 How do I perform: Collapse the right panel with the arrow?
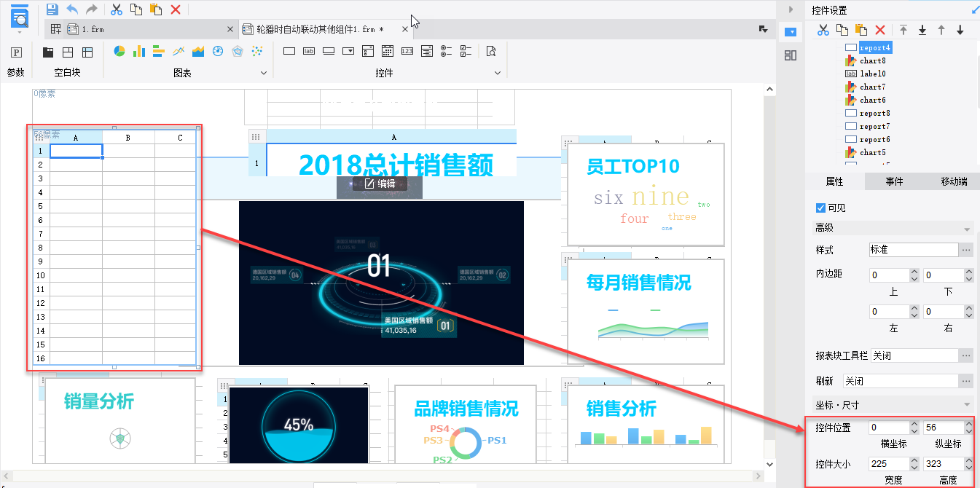click(791, 9)
